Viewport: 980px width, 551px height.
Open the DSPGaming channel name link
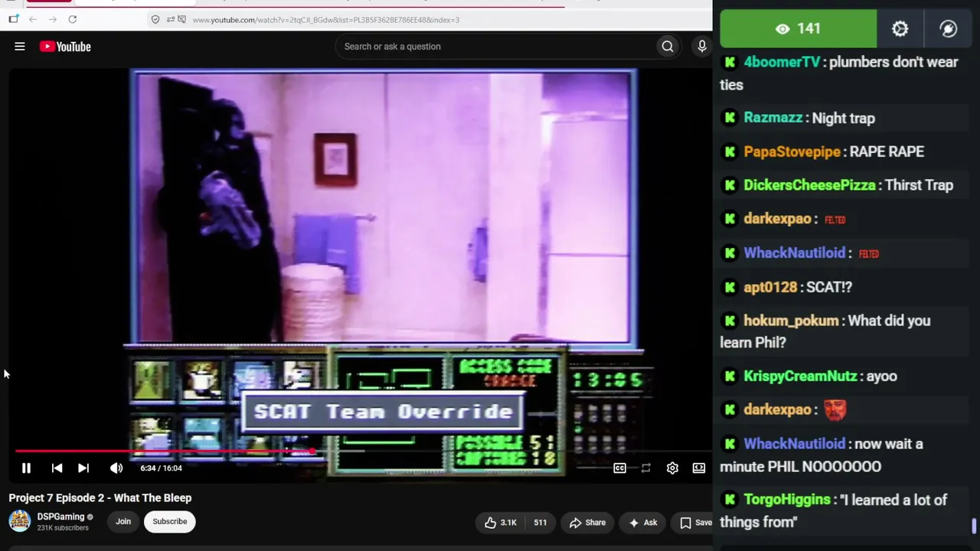point(60,517)
